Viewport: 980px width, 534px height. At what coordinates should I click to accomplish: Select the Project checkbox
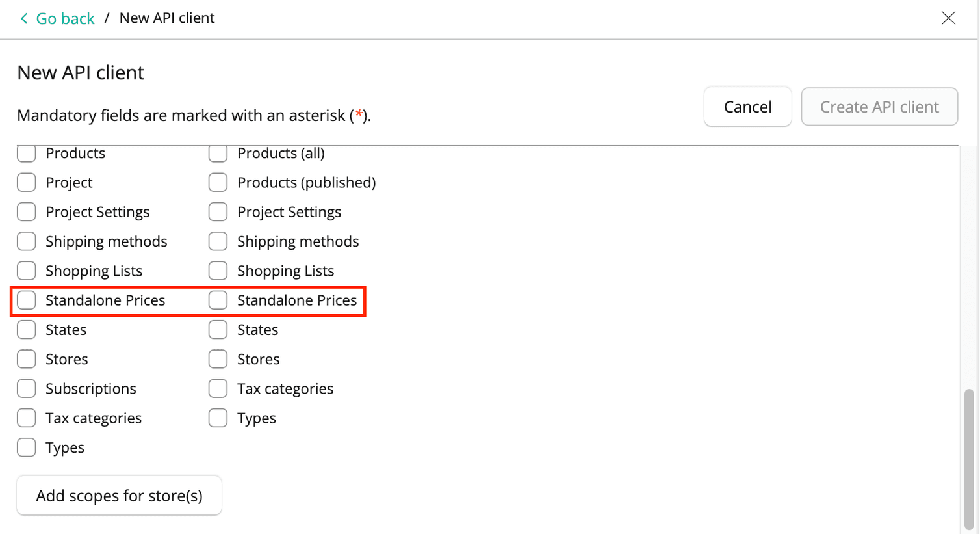pos(27,183)
